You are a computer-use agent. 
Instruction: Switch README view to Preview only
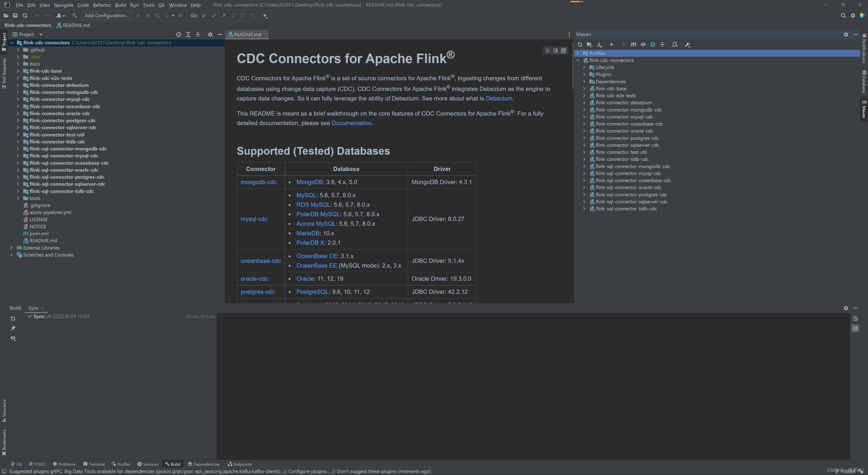pyautogui.click(x=563, y=51)
